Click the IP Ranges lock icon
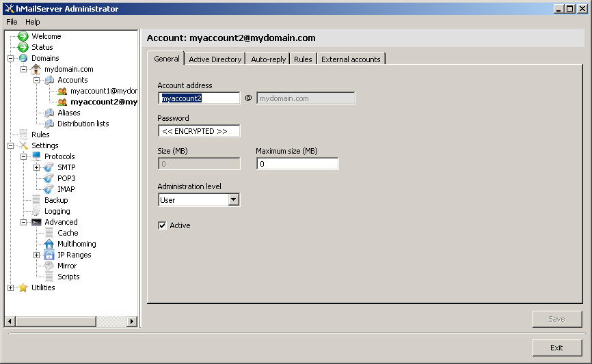This screenshot has width=592, height=364. (x=49, y=255)
